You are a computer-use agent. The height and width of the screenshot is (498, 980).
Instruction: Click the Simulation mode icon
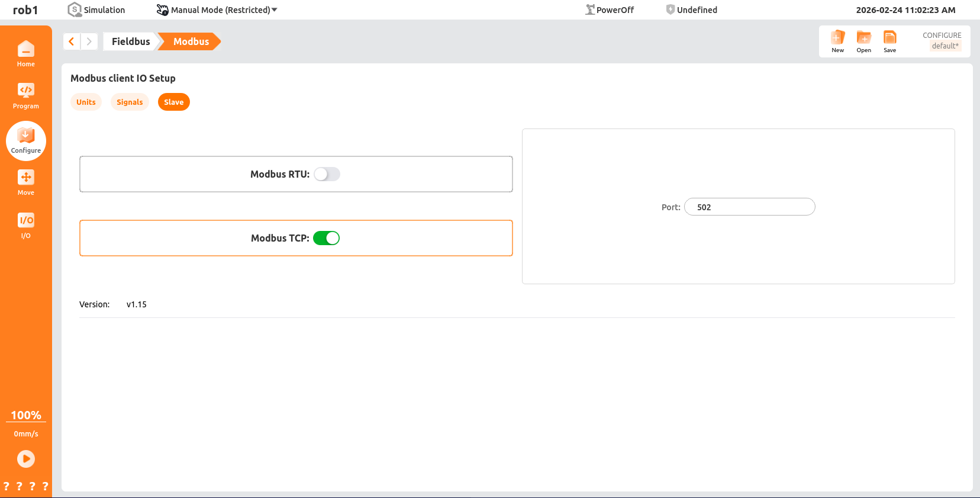tap(75, 9)
